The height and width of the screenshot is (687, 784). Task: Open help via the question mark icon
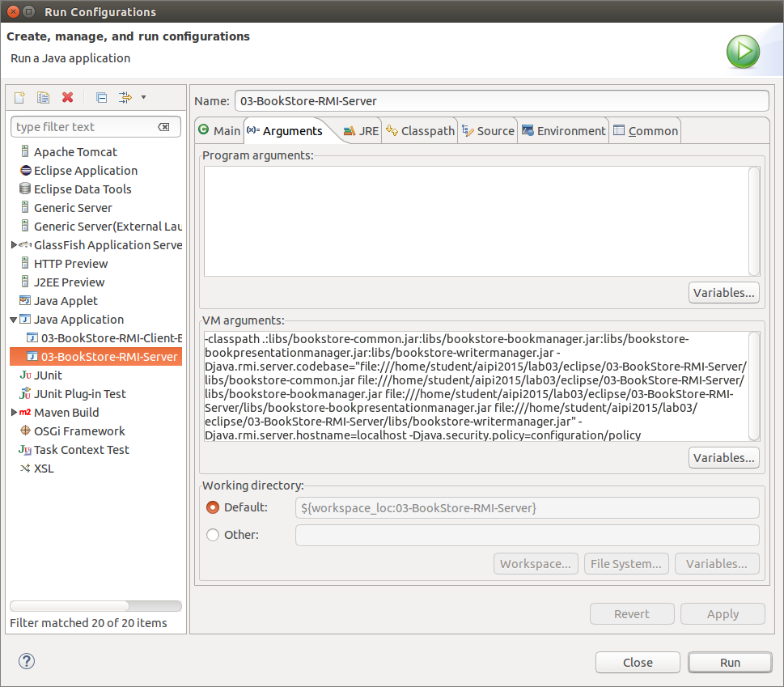pyautogui.click(x=27, y=661)
